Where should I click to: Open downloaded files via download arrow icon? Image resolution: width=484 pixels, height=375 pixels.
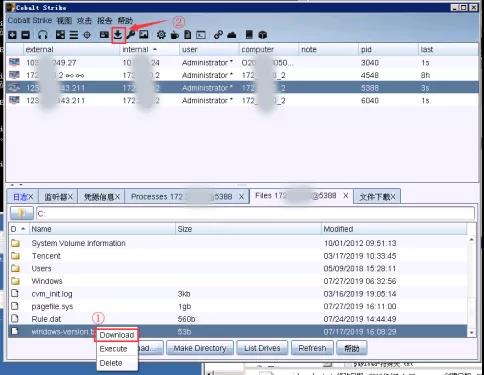tap(118, 35)
